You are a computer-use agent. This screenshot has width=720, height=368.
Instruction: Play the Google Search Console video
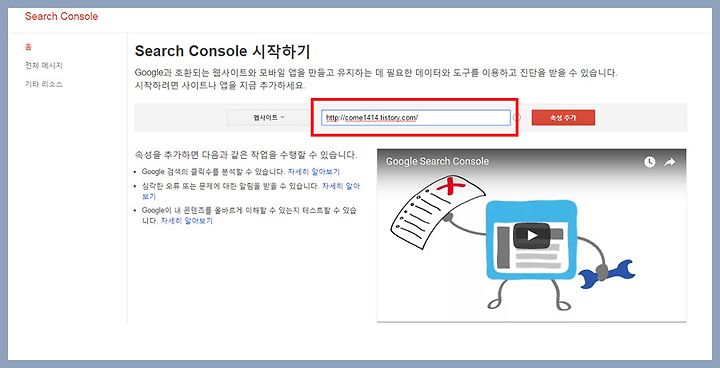pyautogui.click(x=531, y=235)
